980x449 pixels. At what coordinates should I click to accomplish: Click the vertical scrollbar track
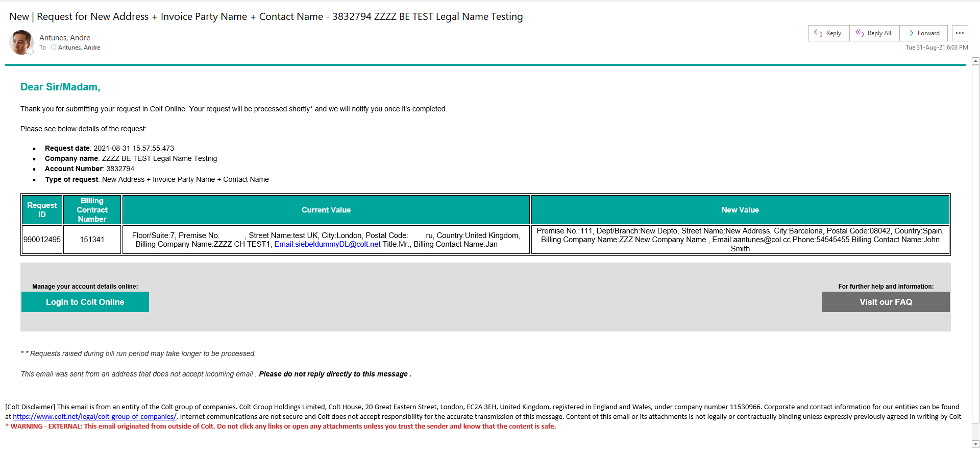pyautogui.click(x=975, y=245)
